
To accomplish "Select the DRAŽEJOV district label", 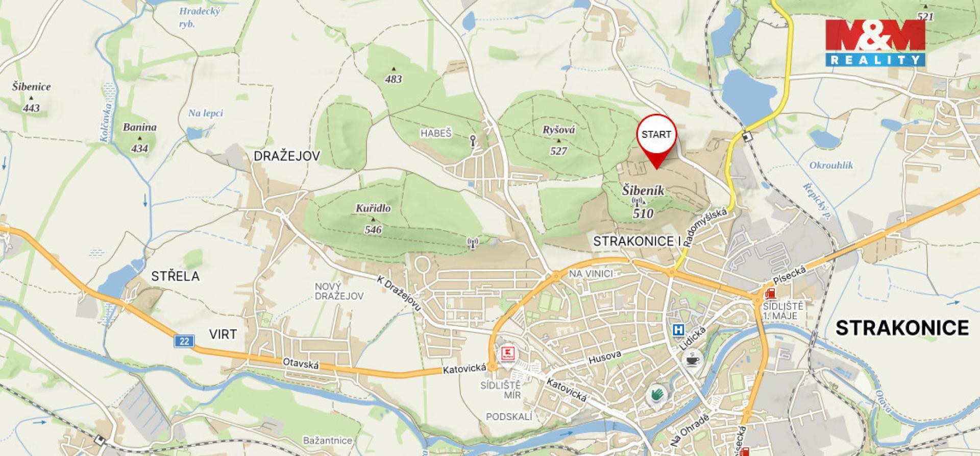I will 287,156.
